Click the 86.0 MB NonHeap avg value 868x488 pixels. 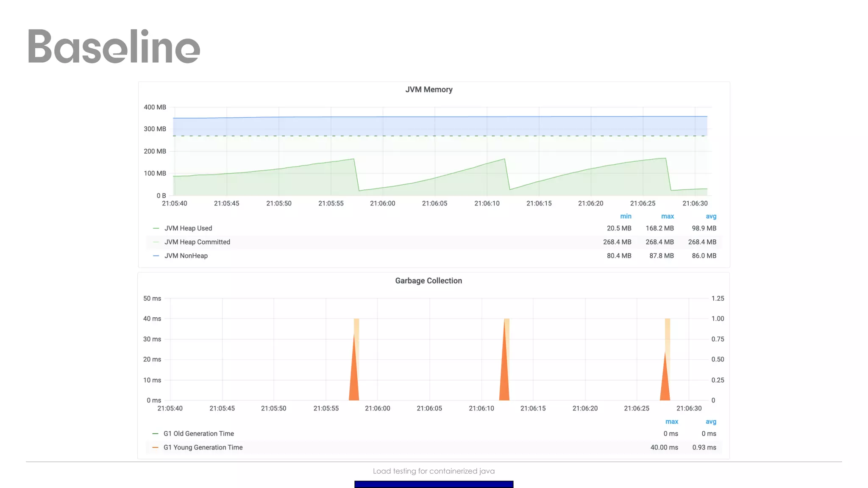[704, 256]
